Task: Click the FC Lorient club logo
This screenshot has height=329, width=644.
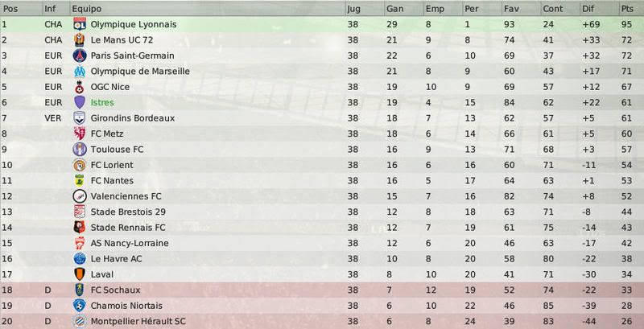Action: pyautogui.click(x=79, y=165)
